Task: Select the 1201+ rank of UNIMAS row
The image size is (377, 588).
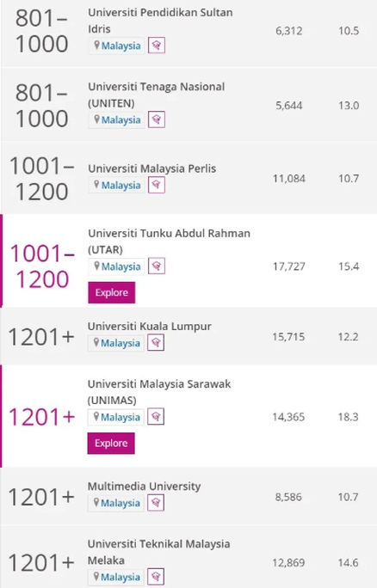Action: pyautogui.click(x=41, y=417)
